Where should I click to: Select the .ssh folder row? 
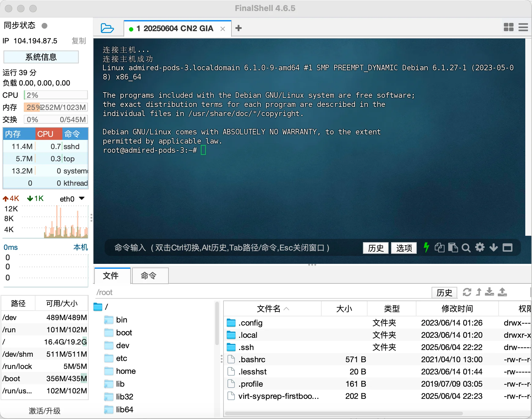[378, 347]
